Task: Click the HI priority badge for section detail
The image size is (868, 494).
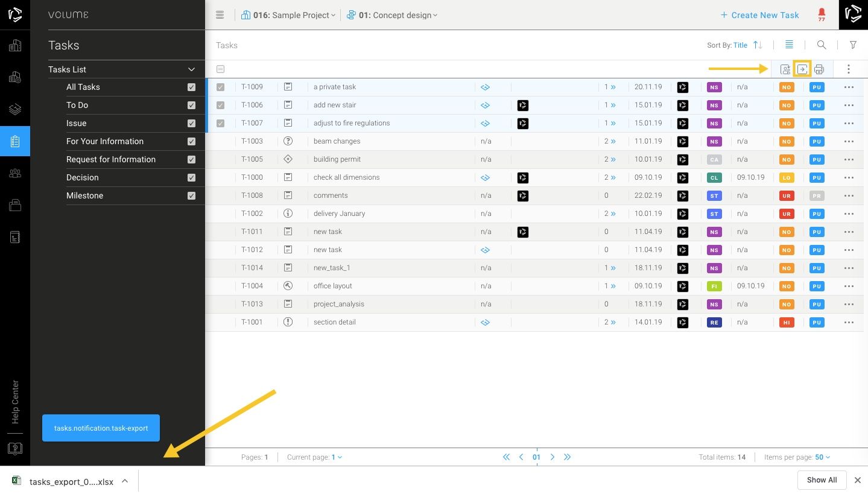Action: [x=787, y=323]
